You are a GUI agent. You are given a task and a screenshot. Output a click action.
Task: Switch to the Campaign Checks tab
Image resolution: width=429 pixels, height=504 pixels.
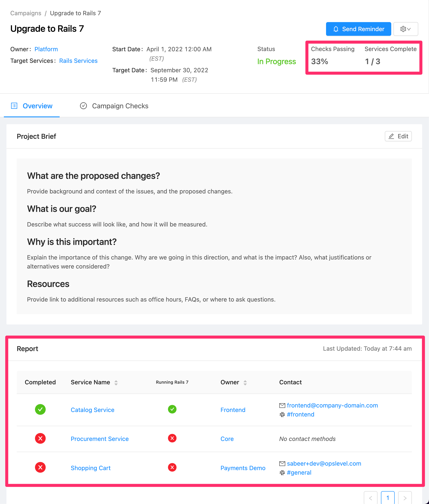[114, 106]
